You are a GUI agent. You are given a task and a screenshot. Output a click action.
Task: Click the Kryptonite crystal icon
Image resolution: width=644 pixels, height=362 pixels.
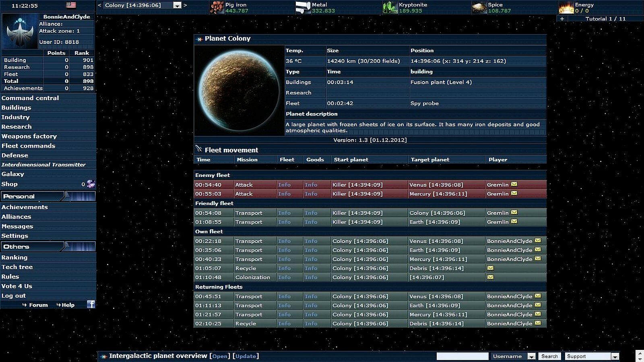click(x=390, y=8)
